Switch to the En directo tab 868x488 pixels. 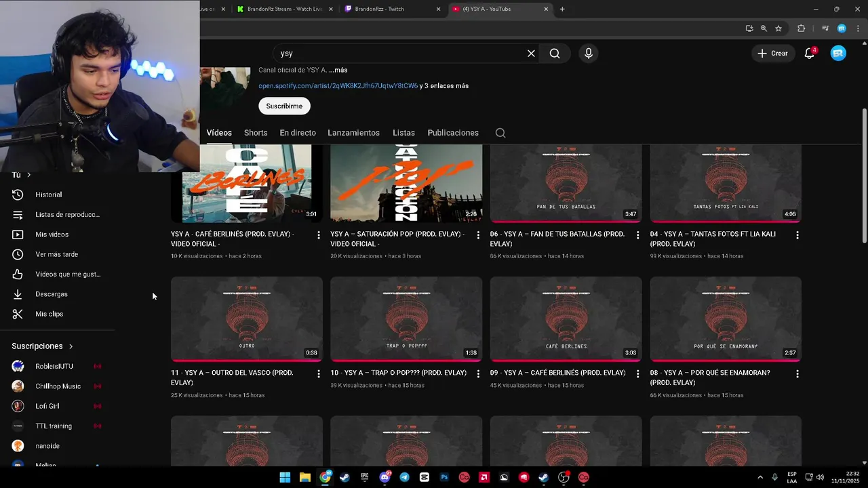click(x=298, y=133)
